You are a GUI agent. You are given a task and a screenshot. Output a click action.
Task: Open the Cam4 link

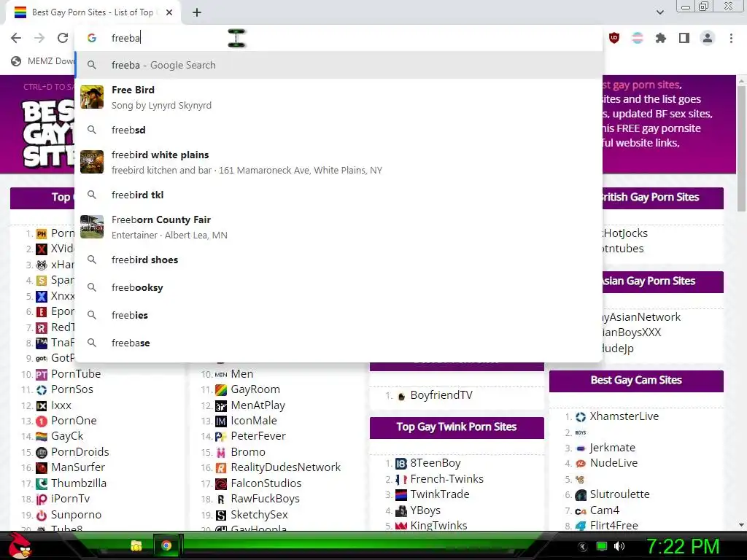point(605,510)
